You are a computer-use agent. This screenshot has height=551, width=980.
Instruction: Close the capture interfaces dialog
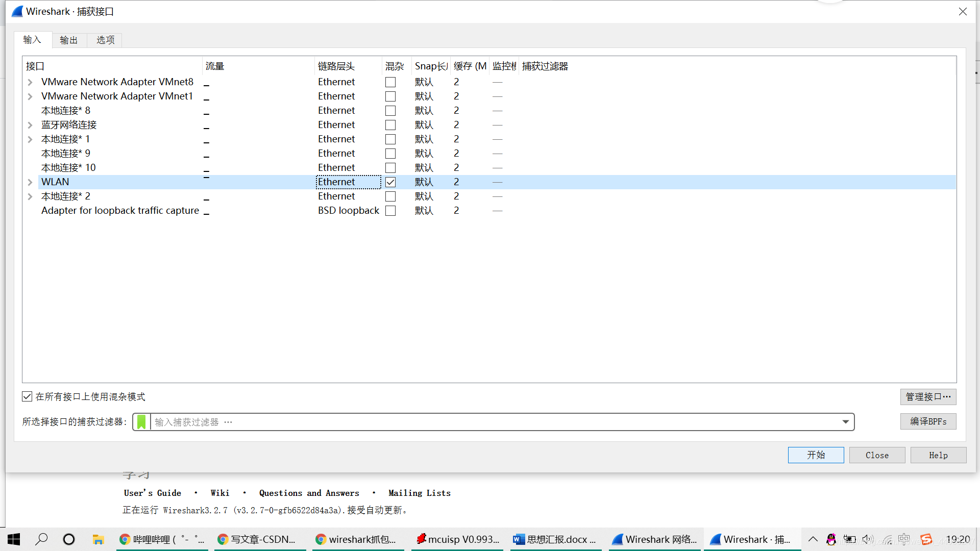[963, 11]
